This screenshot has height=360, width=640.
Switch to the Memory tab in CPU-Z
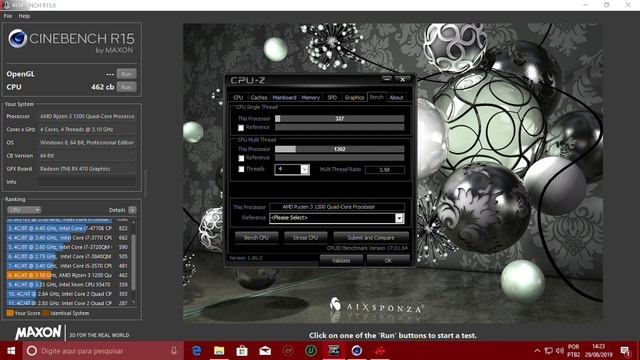[x=311, y=98]
